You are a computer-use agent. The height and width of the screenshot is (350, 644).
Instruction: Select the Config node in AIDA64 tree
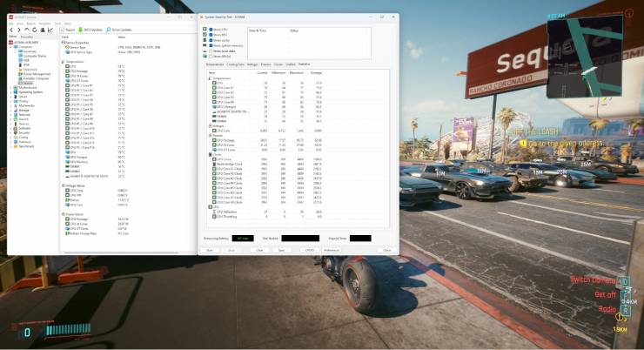[x=22, y=138]
